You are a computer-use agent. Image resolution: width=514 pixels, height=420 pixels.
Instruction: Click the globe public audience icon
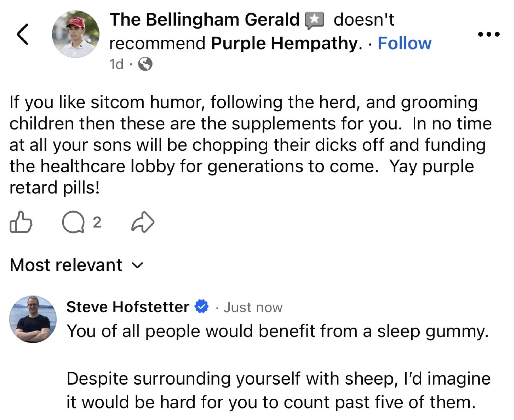145,64
